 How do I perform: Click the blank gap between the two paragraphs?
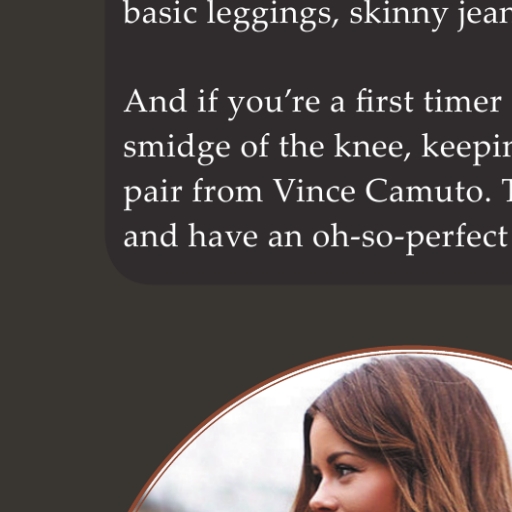click(x=313, y=60)
